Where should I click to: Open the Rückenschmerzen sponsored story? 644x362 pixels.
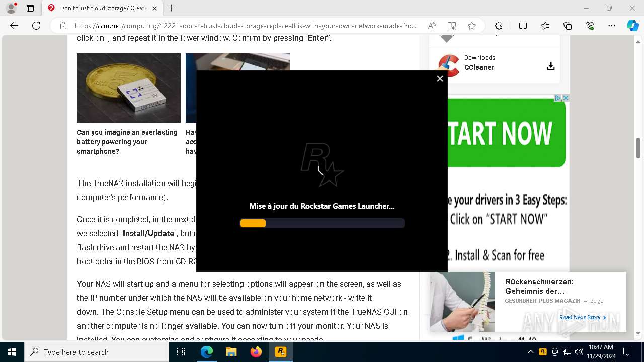(x=539, y=287)
